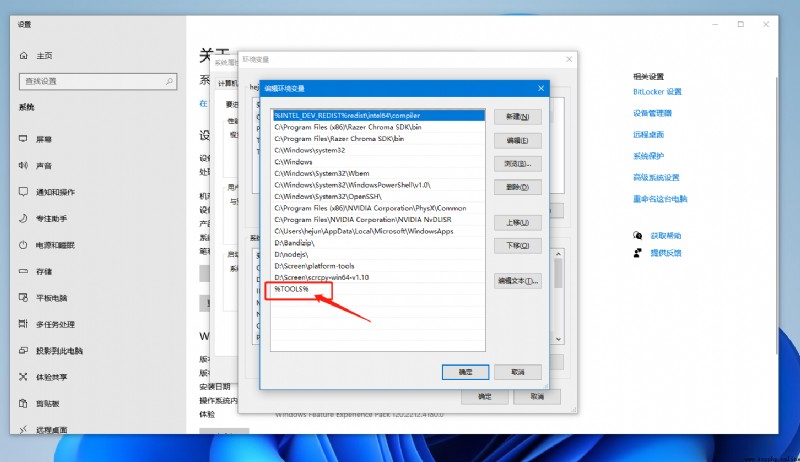
Task: Click 浏览(B)... browse button
Action: tap(517, 164)
